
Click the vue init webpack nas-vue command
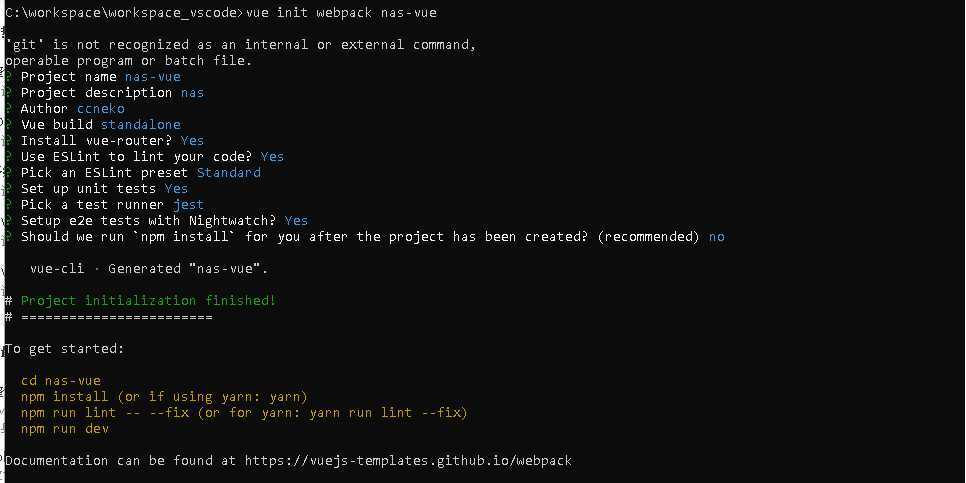[341, 12]
